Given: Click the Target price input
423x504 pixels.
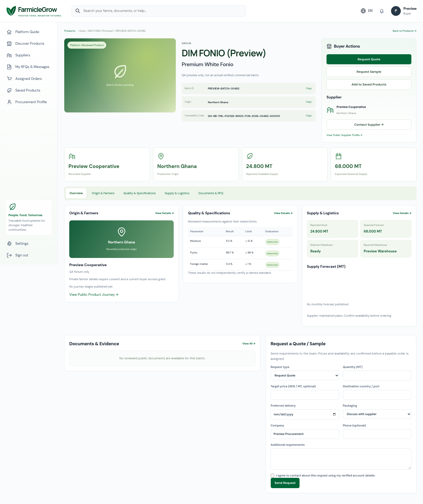Looking at the screenshot, I should coord(305,395).
